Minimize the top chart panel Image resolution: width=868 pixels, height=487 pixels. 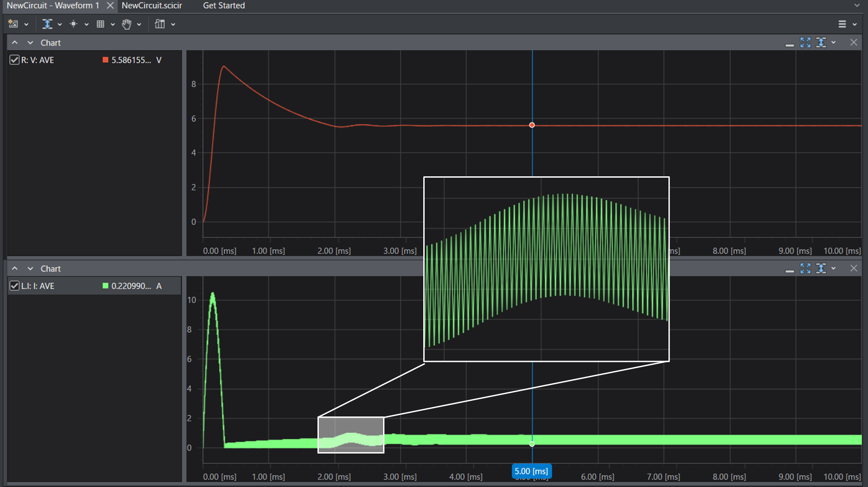click(789, 44)
